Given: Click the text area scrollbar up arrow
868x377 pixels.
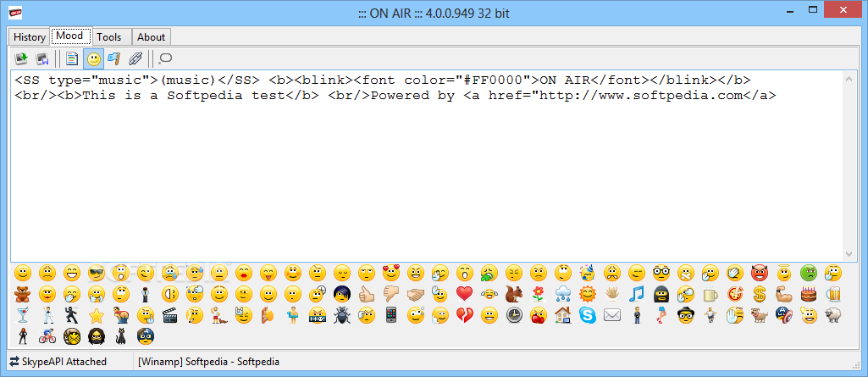Looking at the screenshot, I should 849,79.
